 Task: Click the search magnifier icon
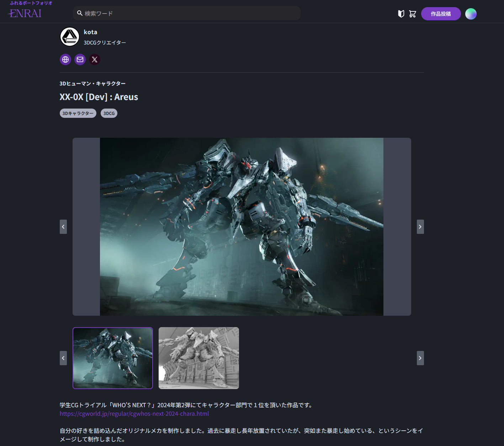[x=80, y=13]
